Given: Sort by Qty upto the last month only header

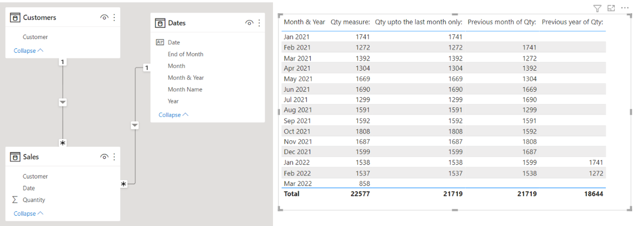Looking at the screenshot, I should [418, 22].
